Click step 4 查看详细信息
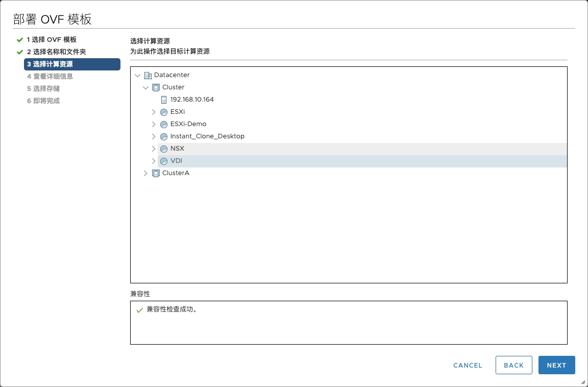The image size is (588, 387). [50, 77]
